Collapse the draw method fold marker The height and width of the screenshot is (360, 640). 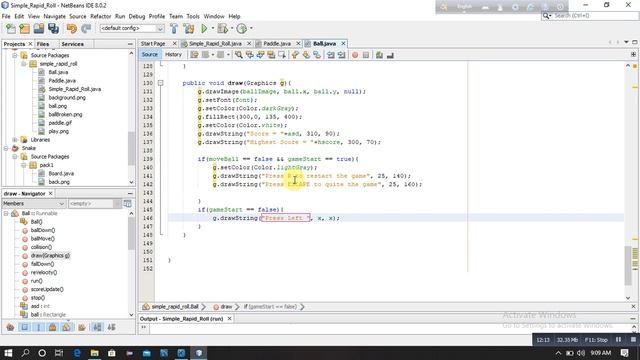(x=160, y=83)
